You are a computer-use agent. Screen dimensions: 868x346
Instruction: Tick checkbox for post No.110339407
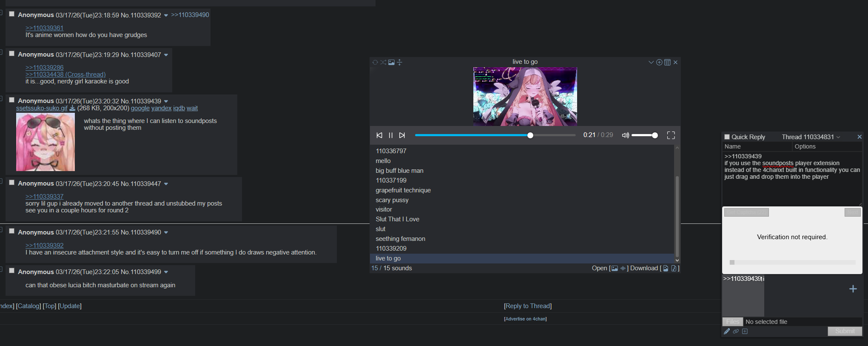(12, 54)
